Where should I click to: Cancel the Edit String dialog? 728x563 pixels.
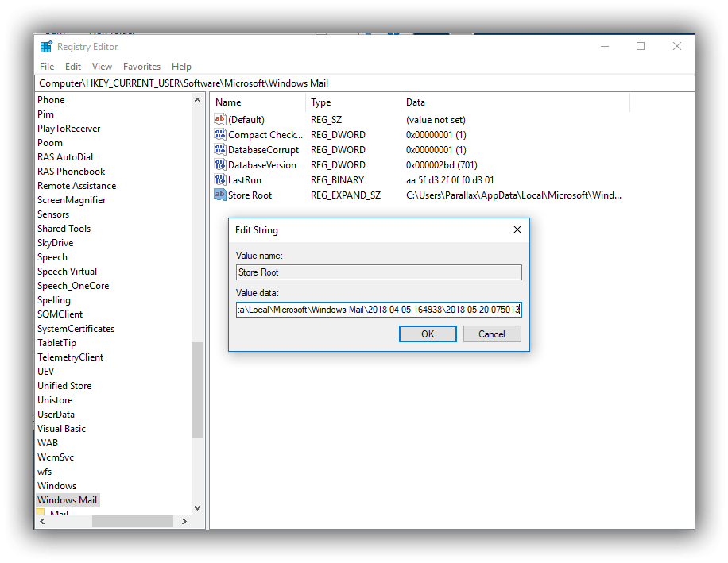[x=492, y=334]
